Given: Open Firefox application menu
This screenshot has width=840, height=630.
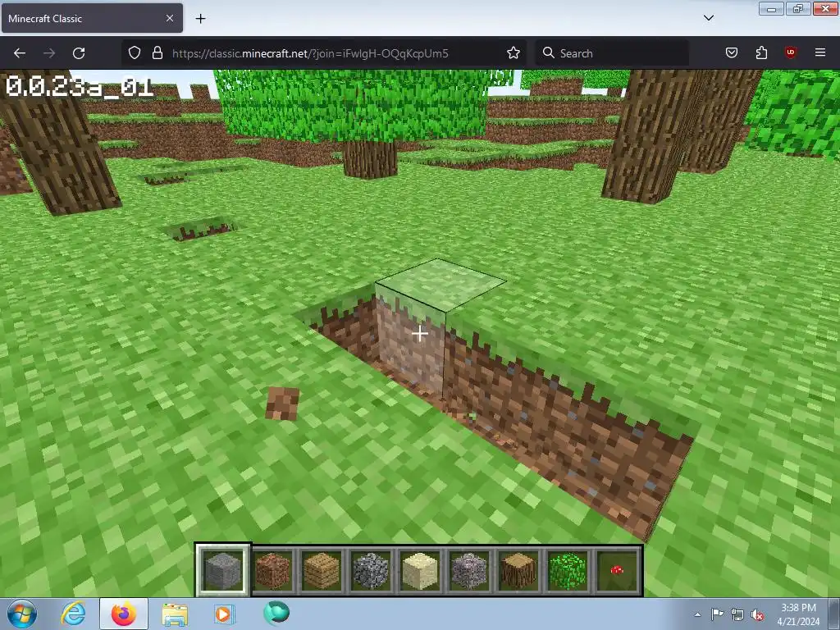Looking at the screenshot, I should point(820,53).
